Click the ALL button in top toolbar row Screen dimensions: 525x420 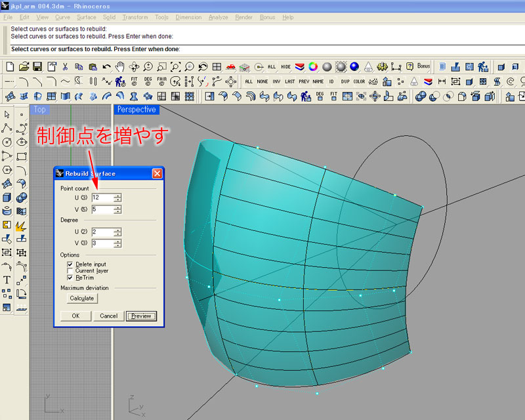272,67
